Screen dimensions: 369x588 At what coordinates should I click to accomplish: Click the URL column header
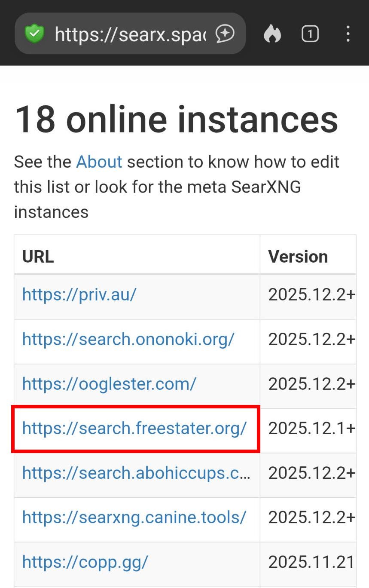[38, 257]
